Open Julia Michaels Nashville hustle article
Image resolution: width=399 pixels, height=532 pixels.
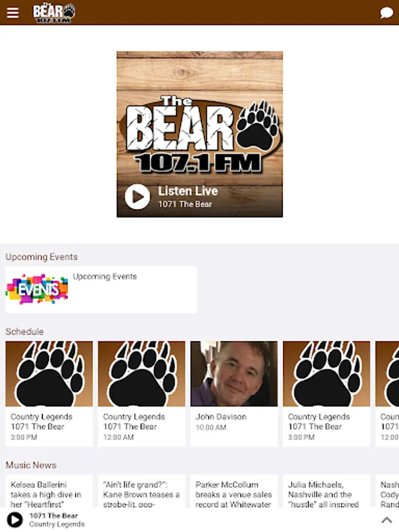(x=326, y=491)
